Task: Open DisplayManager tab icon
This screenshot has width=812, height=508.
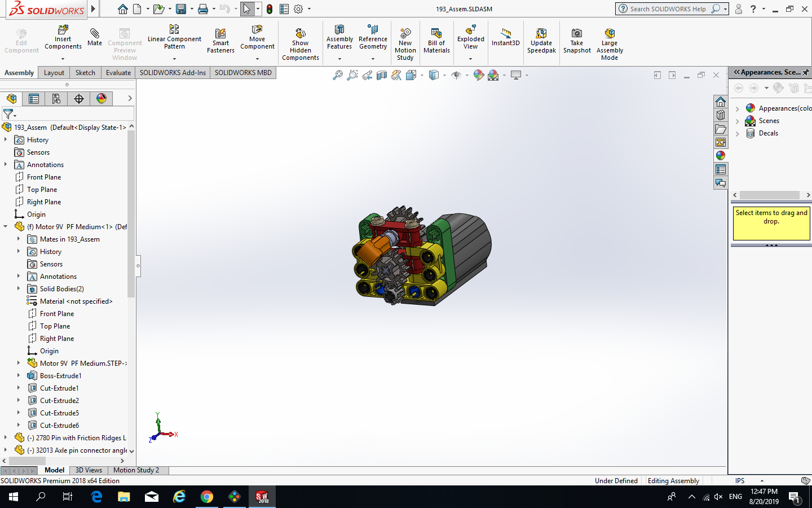Action: click(101, 99)
